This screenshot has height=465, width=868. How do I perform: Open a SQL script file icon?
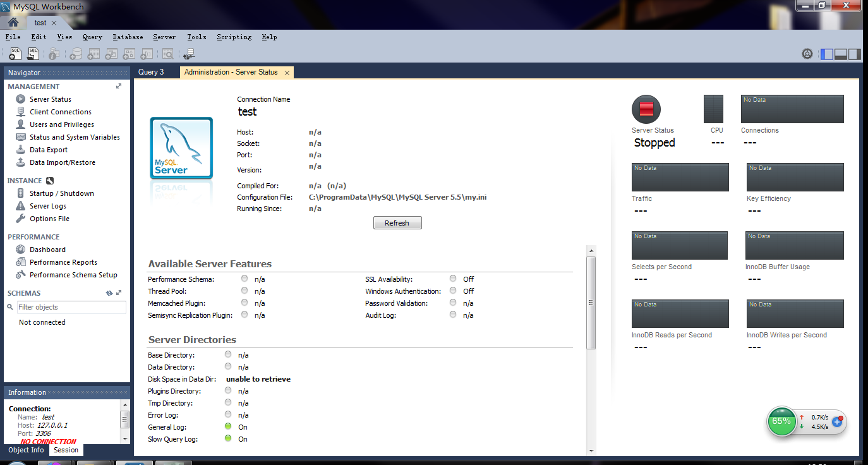point(33,54)
